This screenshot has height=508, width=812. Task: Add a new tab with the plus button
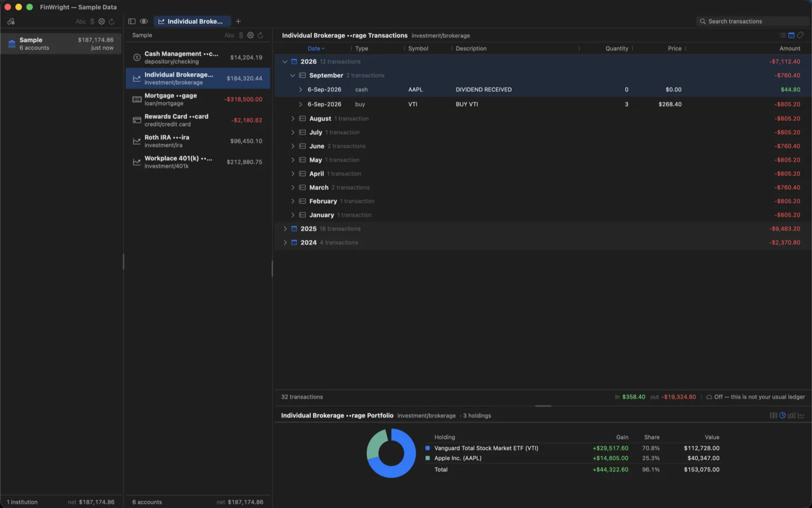pos(238,21)
